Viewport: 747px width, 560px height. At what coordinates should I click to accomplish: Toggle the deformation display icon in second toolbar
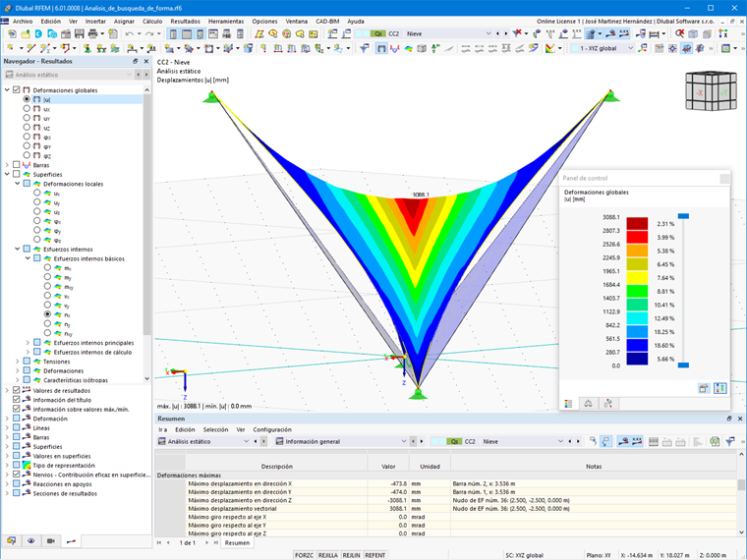[381, 48]
